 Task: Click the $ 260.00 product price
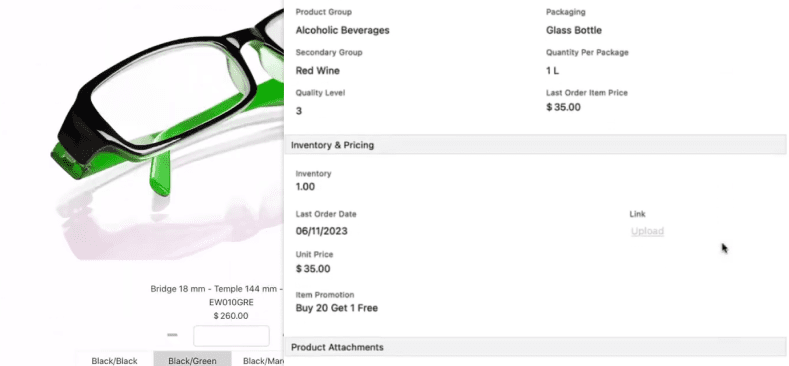231,316
